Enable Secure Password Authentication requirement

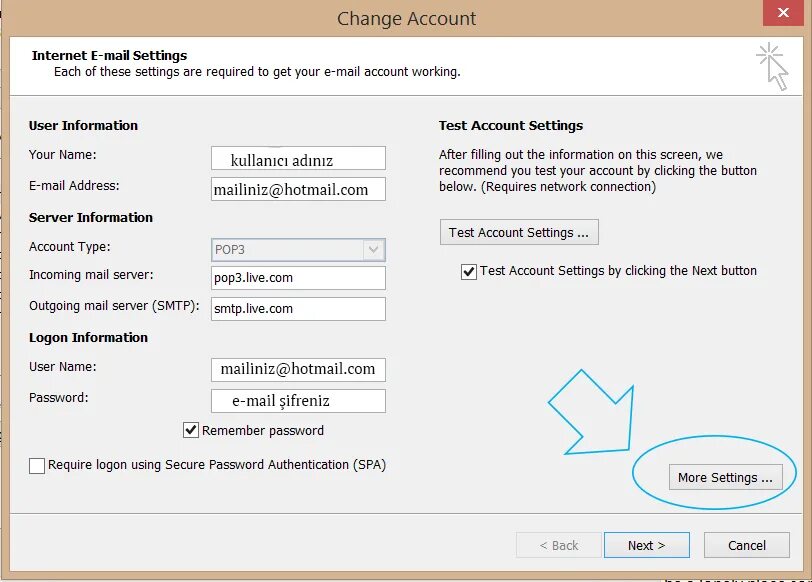[x=37, y=465]
